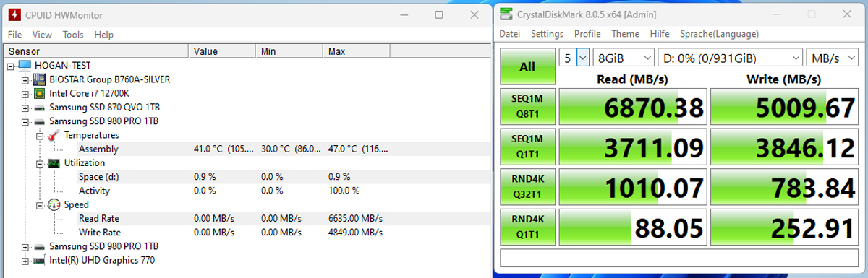Expand the Samsung SSD 870 QVO 1TB node

[x=25, y=108]
